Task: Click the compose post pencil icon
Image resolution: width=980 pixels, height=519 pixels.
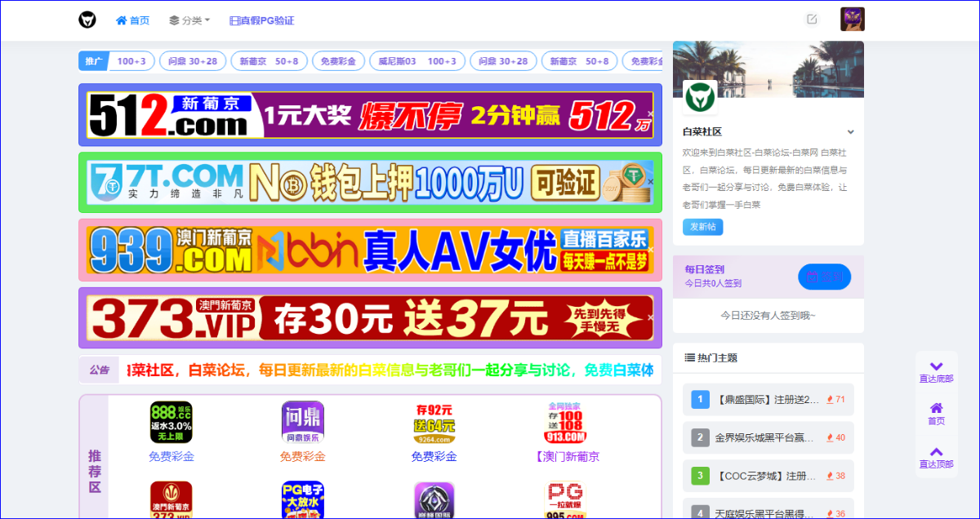Action: (x=812, y=19)
